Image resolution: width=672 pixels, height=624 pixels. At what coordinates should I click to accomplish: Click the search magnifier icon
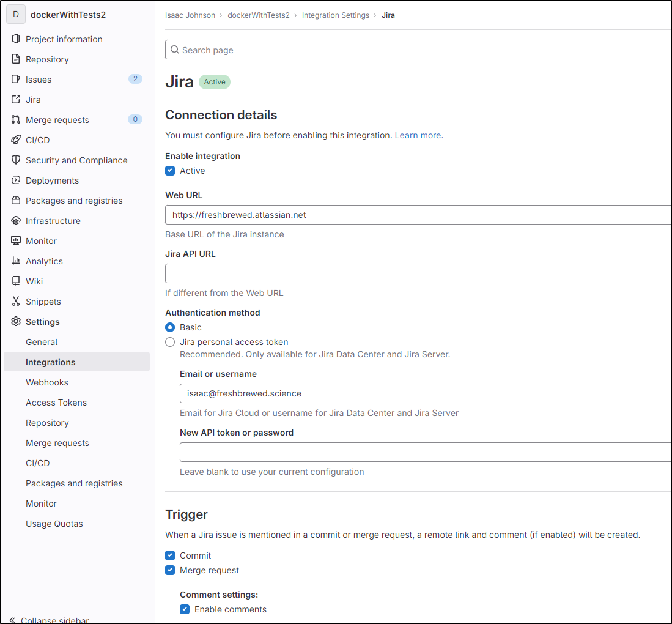click(x=174, y=50)
